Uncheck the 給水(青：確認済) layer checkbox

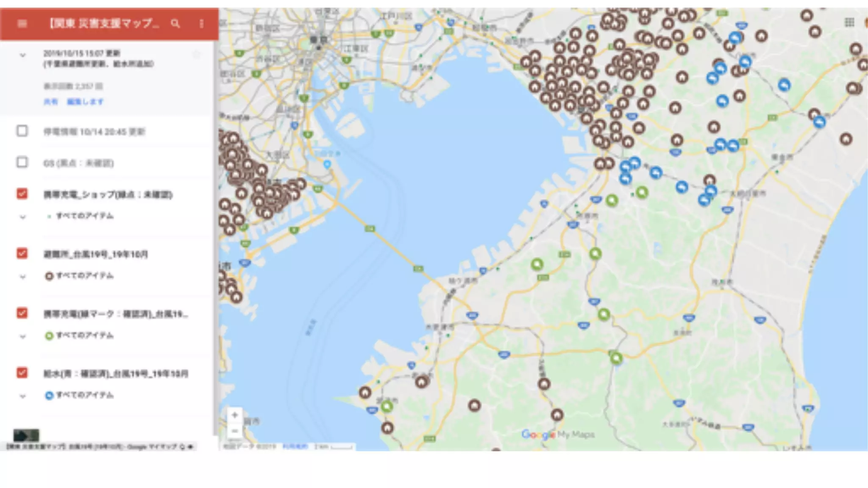click(22, 373)
